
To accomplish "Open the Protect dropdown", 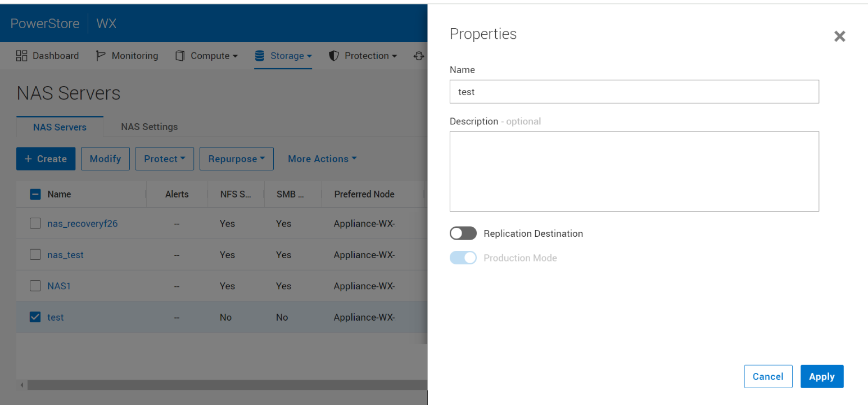I will pyautogui.click(x=164, y=159).
